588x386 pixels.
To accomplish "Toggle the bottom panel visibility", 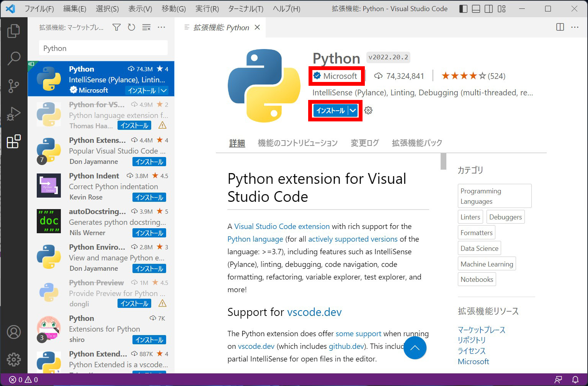I will point(476,8).
